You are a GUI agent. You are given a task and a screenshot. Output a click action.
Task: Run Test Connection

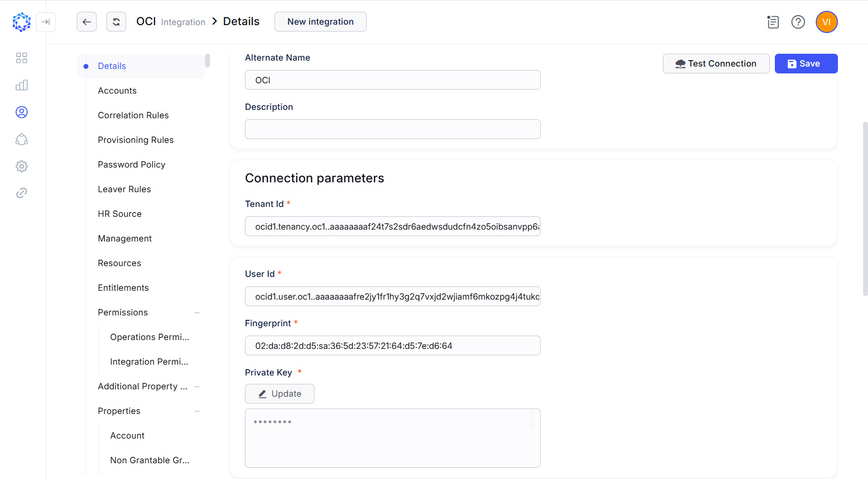coord(716,63)
